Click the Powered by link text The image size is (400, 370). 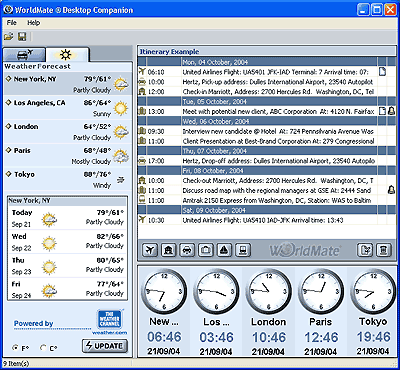33,323
